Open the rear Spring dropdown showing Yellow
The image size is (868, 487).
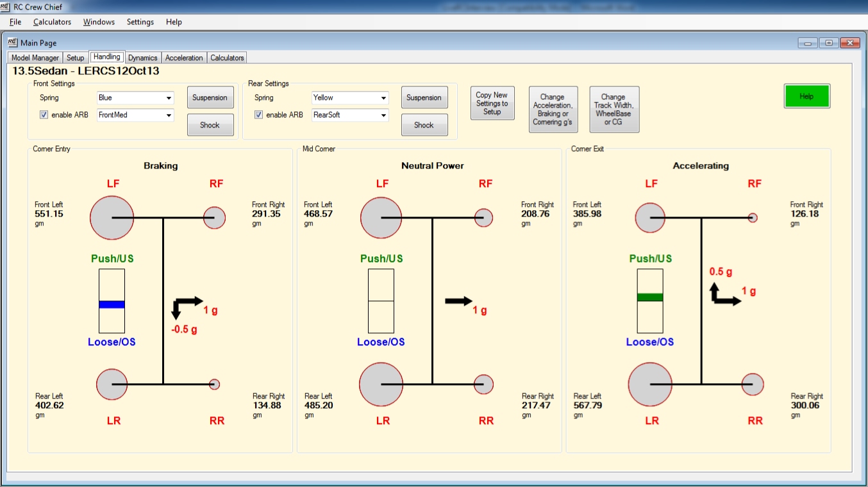point(350,98)
